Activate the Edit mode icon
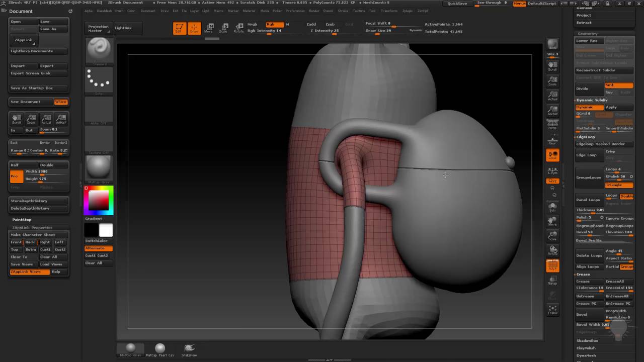Screen dimensions: 644x362 point(179,28)
